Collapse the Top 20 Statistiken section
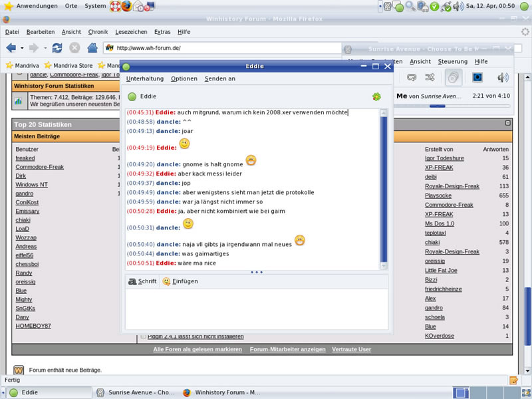The width and height of the screenshot is (532, 399). (x=508, y=123)
